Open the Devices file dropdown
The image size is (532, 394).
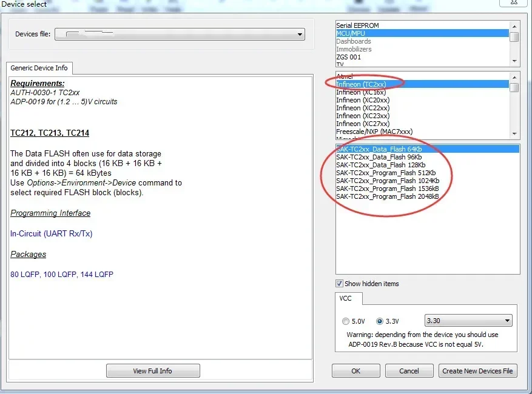pyautogui.click(x=180, y=34)
